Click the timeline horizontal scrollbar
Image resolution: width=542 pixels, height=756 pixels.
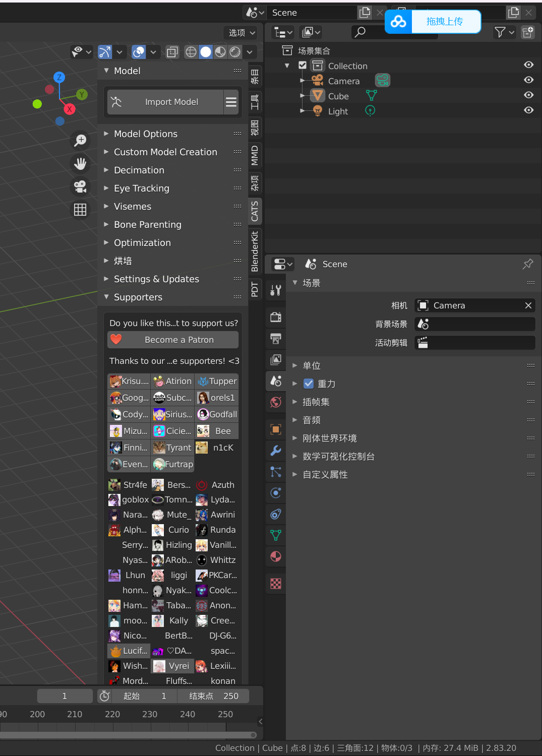point(129,735)
